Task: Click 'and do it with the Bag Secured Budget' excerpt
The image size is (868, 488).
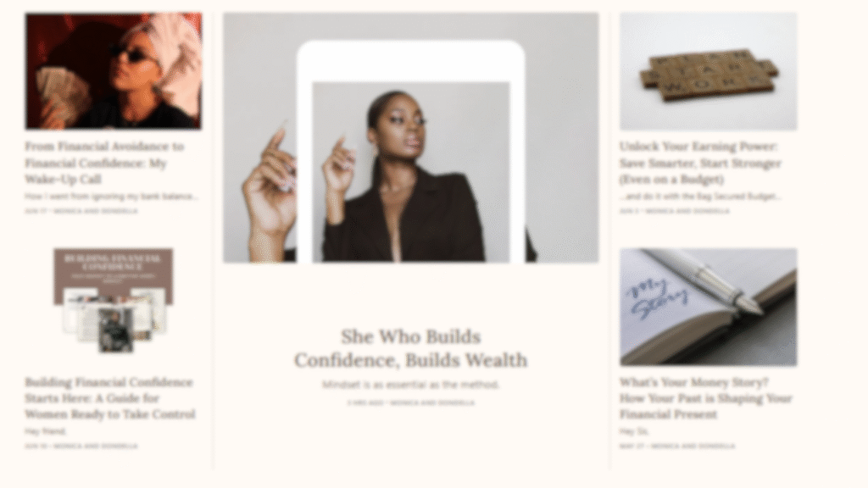Action: point(700,197)
